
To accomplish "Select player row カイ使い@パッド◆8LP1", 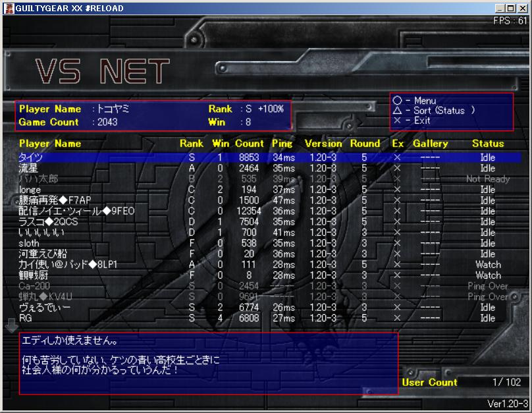I will tap(270, 265).
